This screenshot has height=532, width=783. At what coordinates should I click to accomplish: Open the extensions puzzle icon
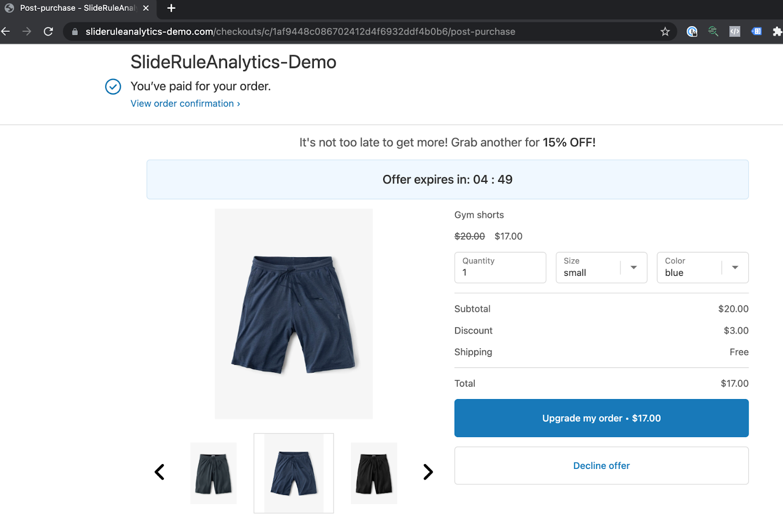click(777, 32)
